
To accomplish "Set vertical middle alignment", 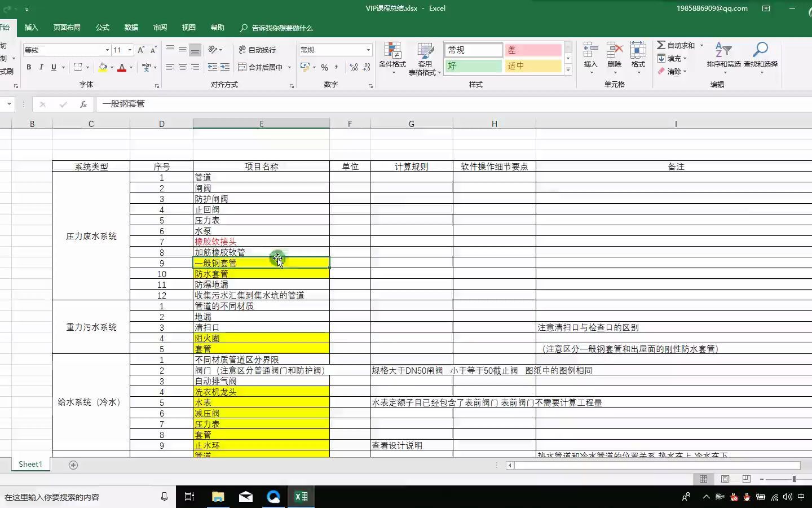I will [183, 50].
